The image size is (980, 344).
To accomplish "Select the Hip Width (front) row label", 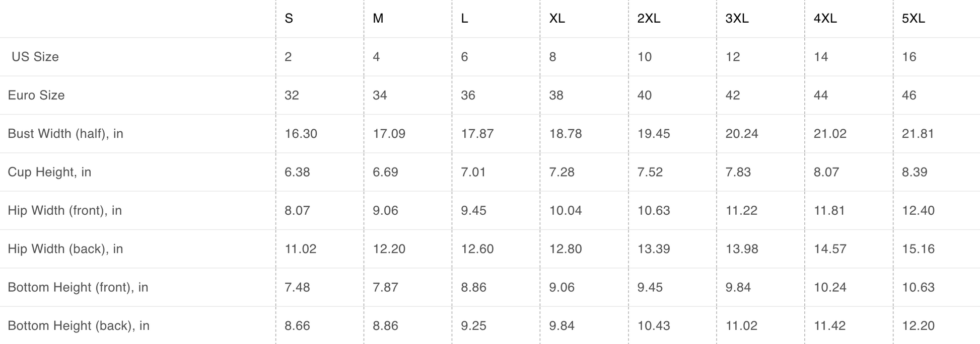I will (65, 210).
